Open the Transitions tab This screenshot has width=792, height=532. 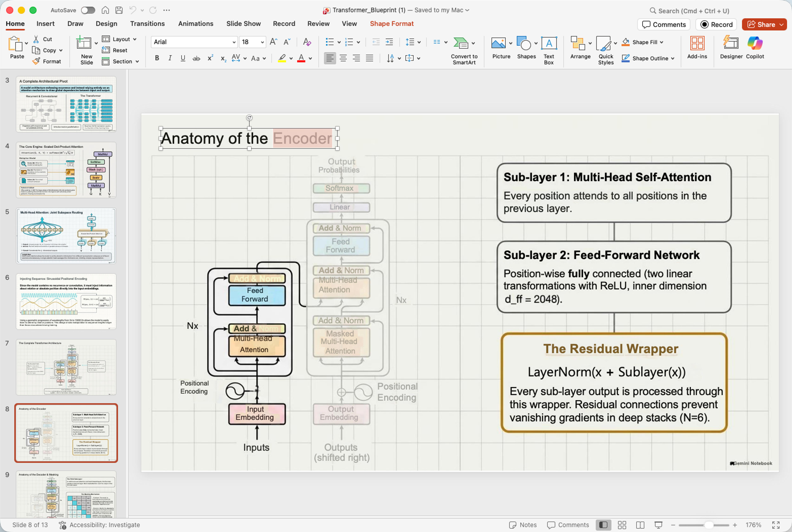pos(147,23)
